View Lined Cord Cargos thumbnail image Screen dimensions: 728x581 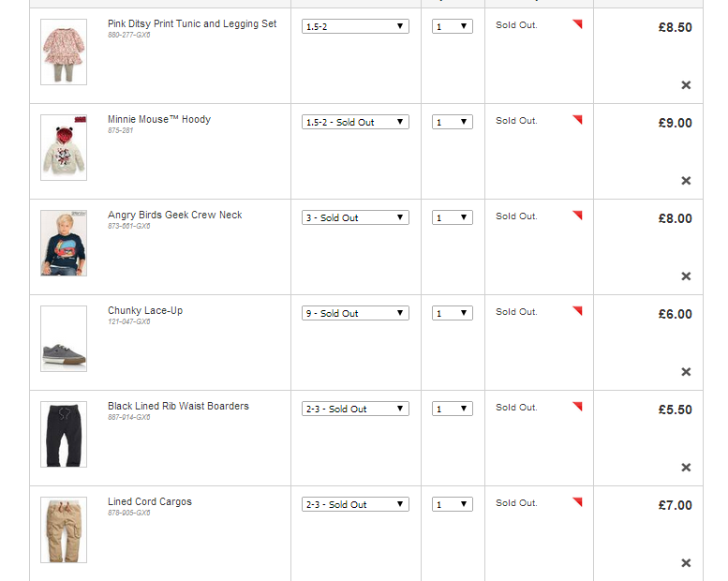[x=64, y=529]
